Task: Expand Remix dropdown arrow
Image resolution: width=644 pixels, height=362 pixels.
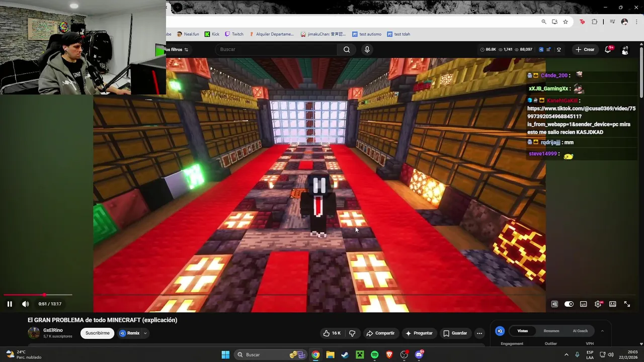Action: coord(145,333)
